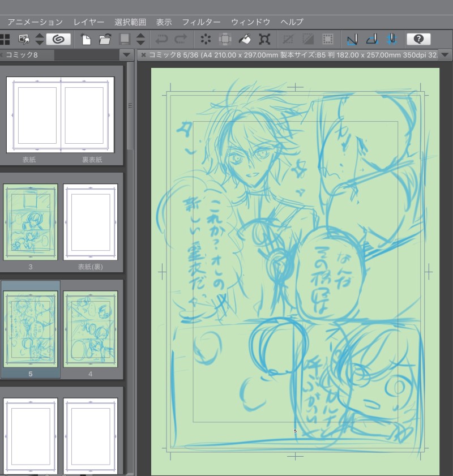Select page 5 thumbnail

click(x=31, y=329)
